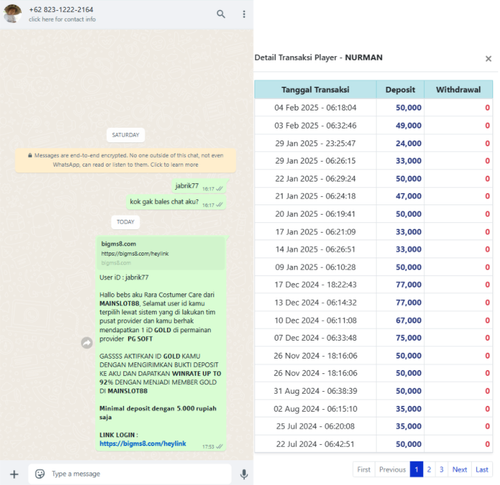Select the 03 Feb 2025 - 06:32:46 date

315,125
